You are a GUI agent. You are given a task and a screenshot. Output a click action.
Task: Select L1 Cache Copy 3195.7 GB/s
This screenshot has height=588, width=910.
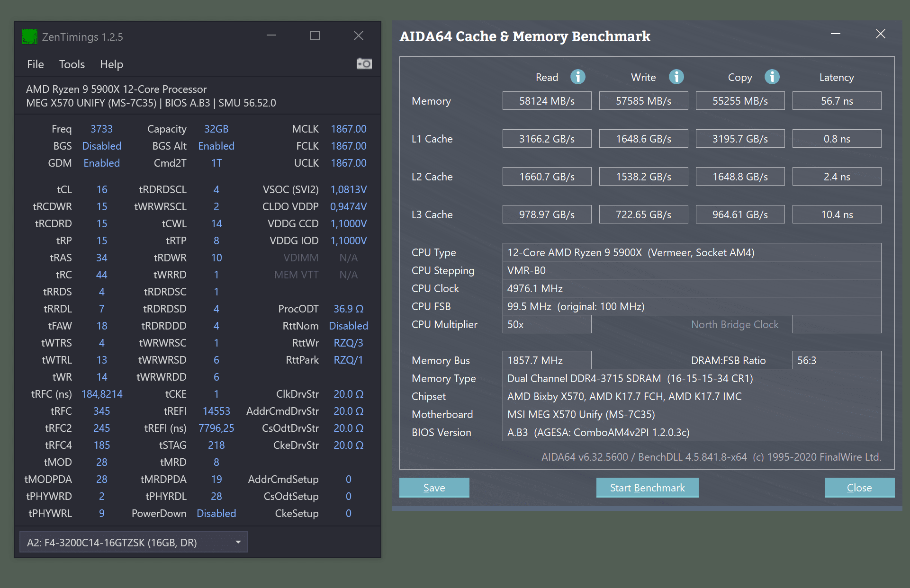pos(740,139)
